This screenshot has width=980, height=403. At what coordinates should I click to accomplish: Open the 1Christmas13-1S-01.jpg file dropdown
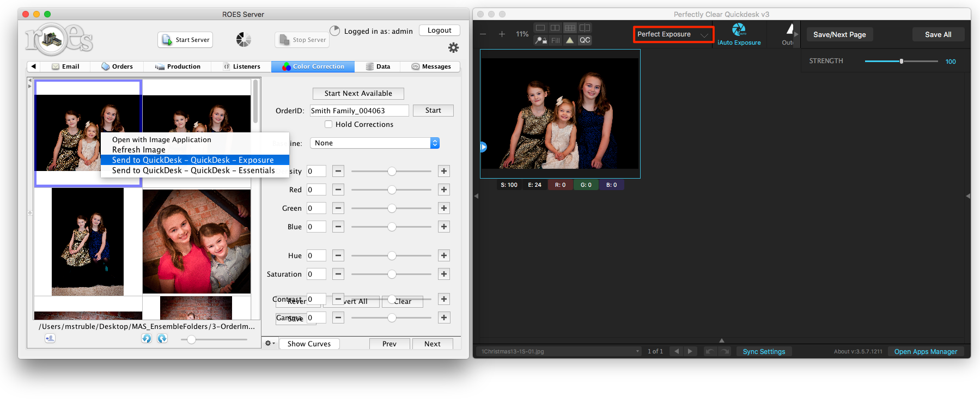coord(559,351)
